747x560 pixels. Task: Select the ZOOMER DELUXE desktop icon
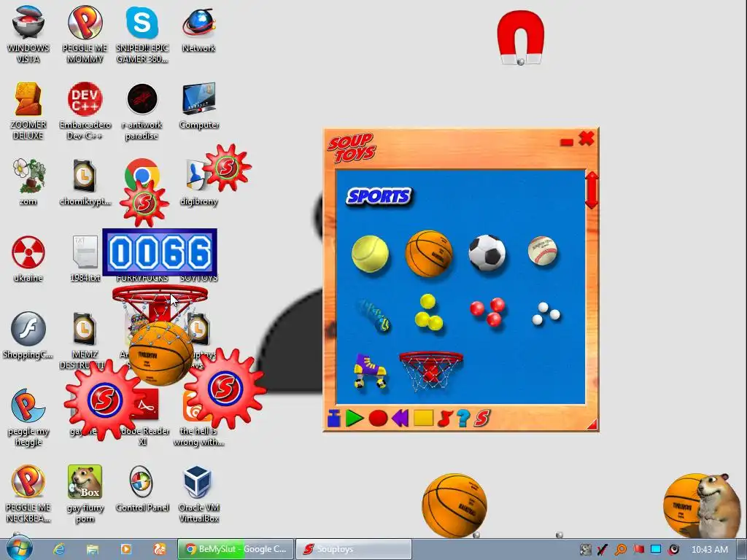point(28,111)
